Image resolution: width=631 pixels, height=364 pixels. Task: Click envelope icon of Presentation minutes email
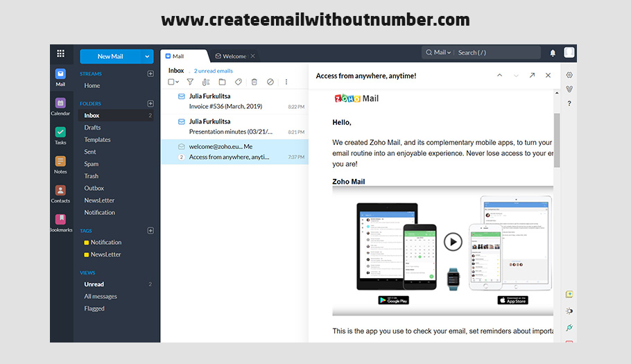[182, 121]
